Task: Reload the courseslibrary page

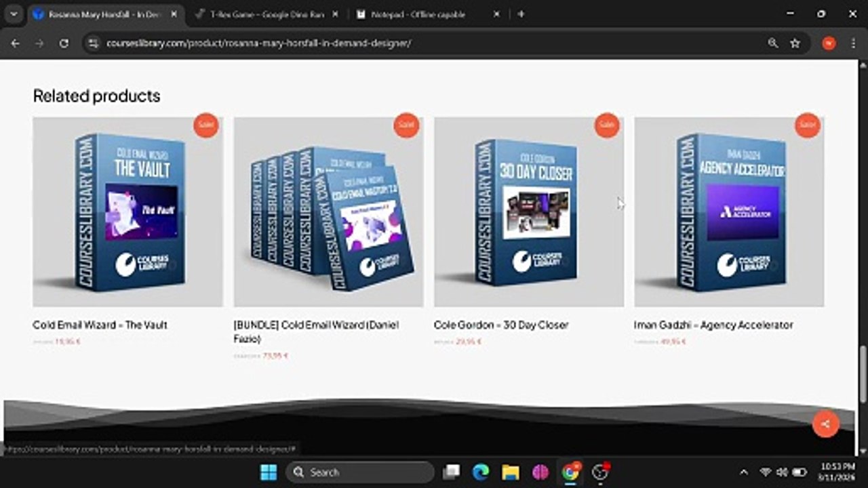Action: pos(64,43)
